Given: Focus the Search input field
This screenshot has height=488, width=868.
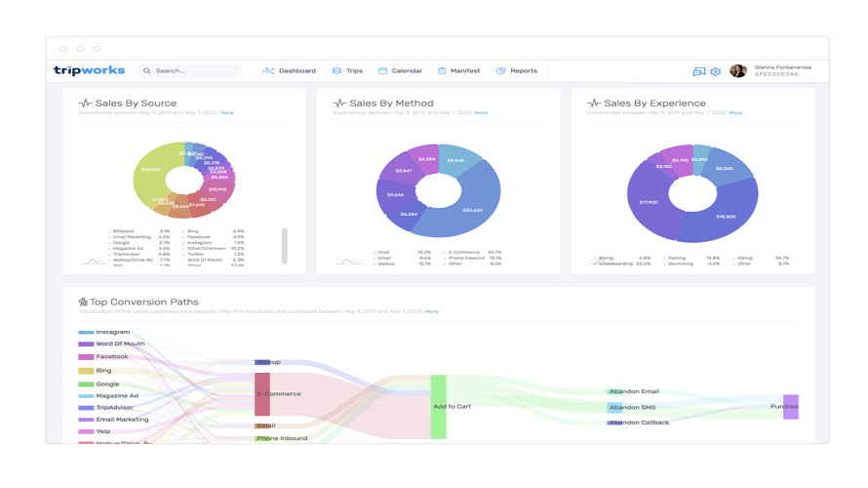Looking at the screenshot, I should [189, 71].
